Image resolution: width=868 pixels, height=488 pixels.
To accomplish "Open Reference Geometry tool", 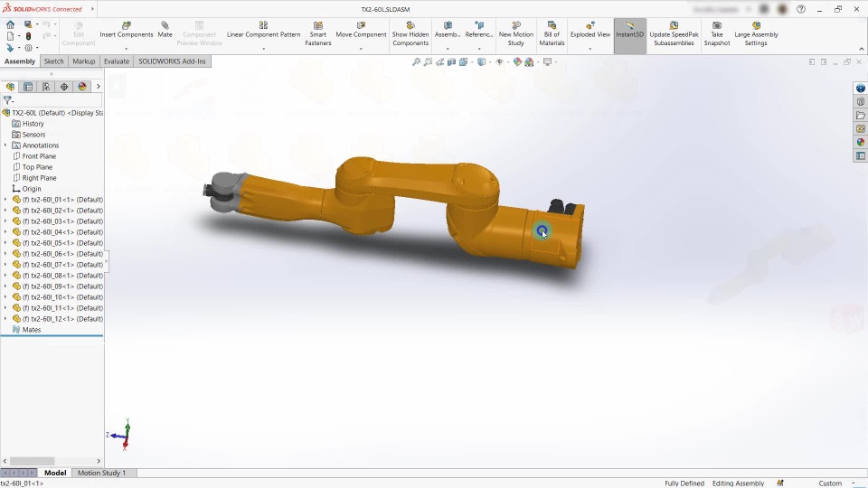I will point(479,30).
